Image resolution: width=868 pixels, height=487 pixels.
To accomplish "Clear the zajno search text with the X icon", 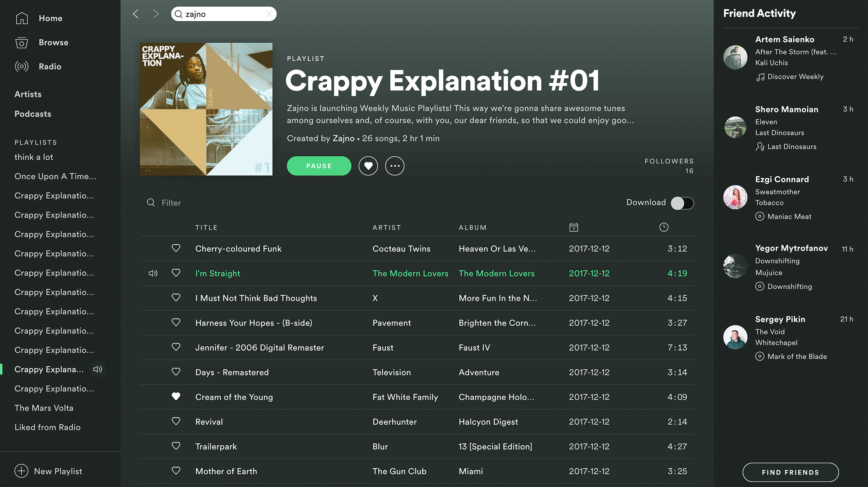I will pyautogui.click(x=269, y=14).
